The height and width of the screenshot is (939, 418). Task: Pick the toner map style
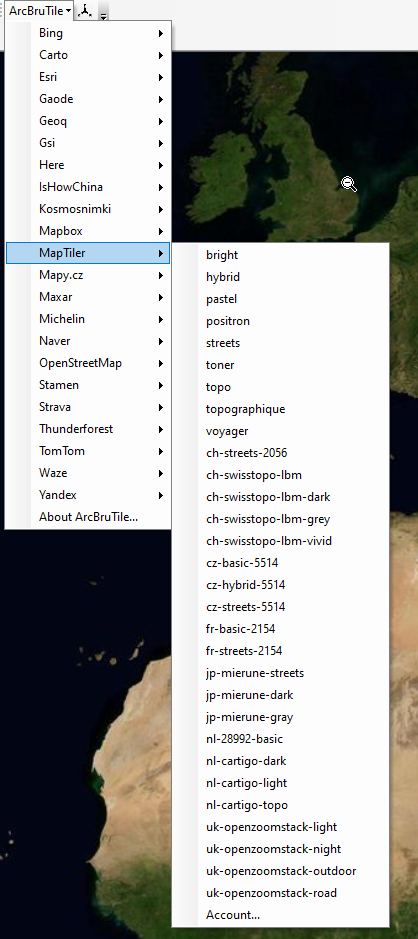[280, 365]
